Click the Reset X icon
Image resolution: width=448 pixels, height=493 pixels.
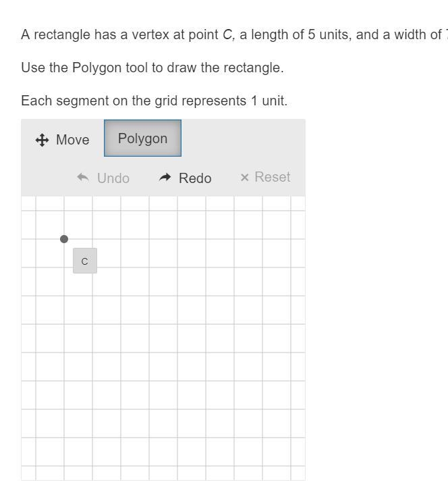(244, 178)
